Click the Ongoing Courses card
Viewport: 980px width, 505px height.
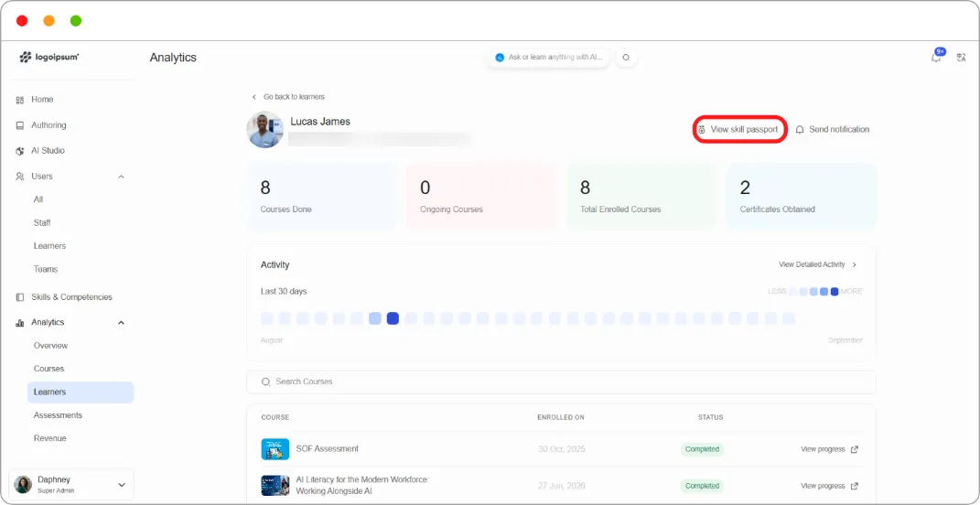(x=482, y=197)
